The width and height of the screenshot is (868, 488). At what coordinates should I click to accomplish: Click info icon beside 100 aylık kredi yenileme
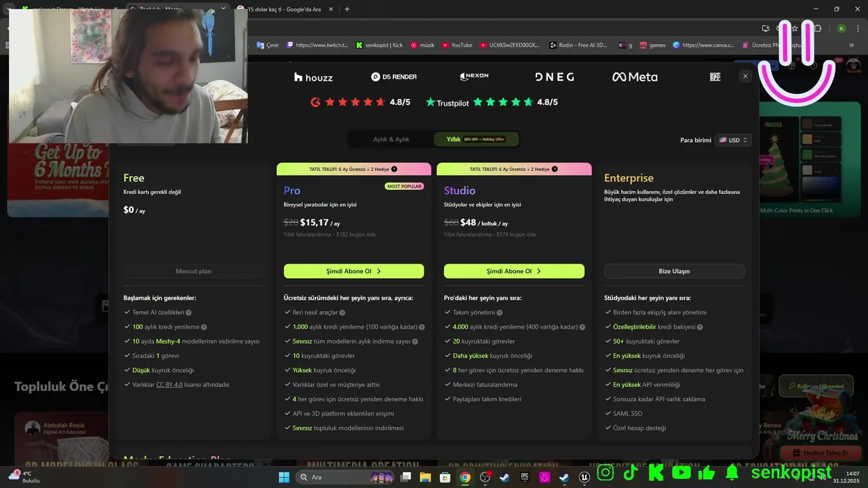(203, 327)
